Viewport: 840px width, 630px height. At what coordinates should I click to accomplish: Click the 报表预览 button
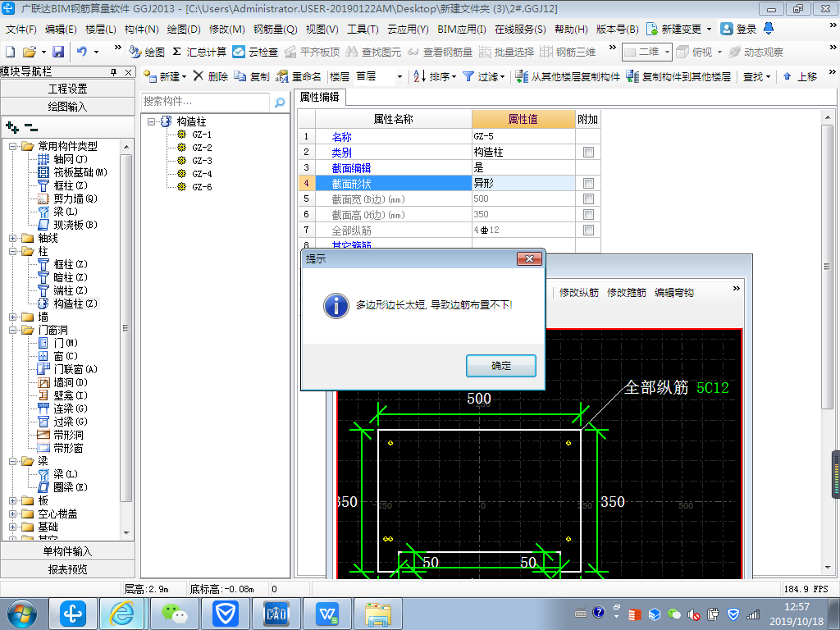point(67,569)
